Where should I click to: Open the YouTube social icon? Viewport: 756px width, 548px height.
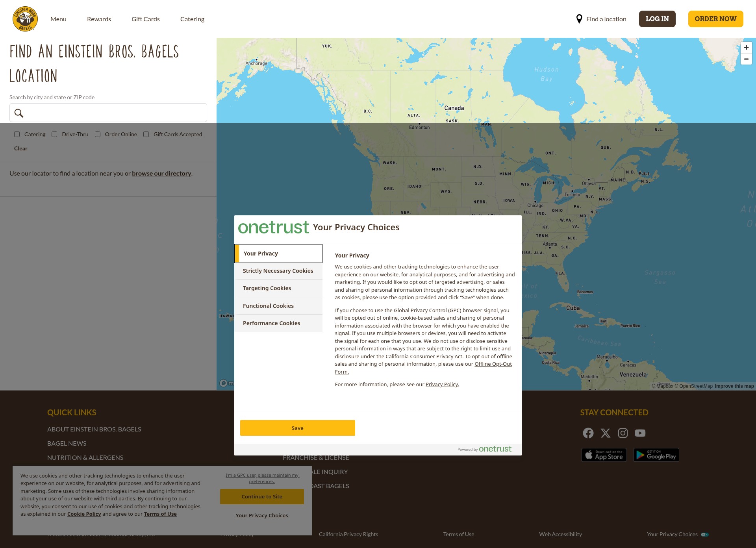(x=640, y=433)
